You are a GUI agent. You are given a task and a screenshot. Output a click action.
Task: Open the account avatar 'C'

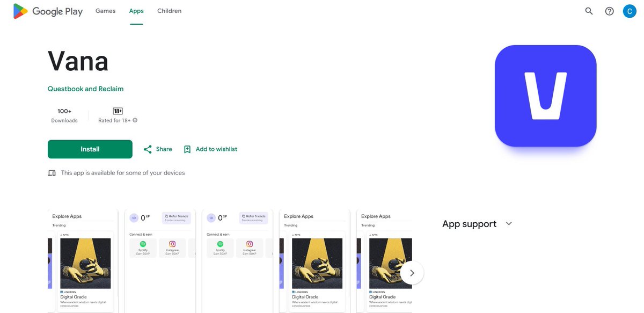(630, 11)
